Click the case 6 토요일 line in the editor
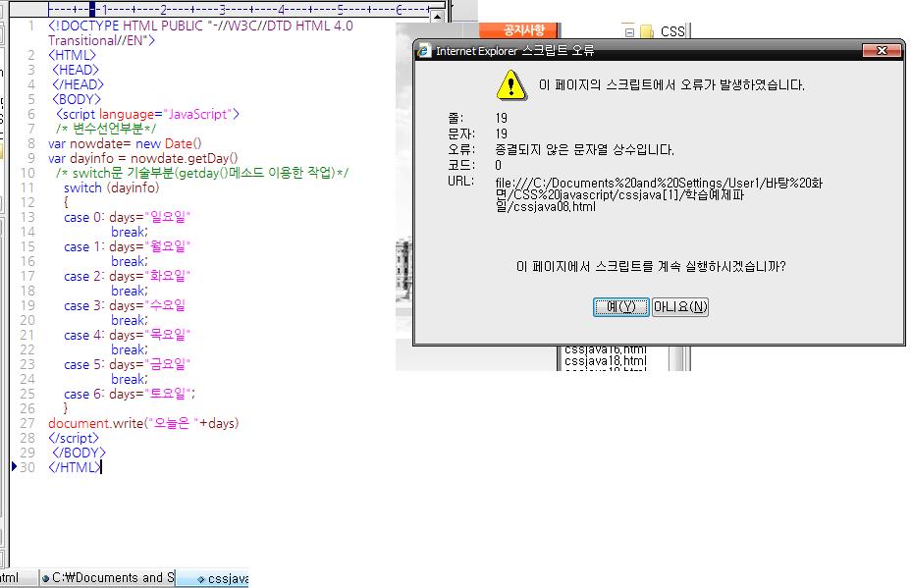 point(130,394)
